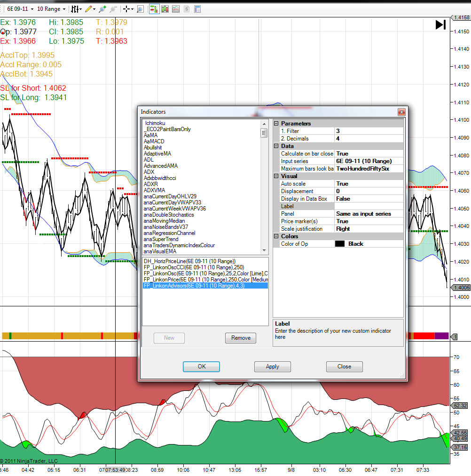471x476 pixels.
Task: Toggle Auto scale True value
Action: pos(369,184)
